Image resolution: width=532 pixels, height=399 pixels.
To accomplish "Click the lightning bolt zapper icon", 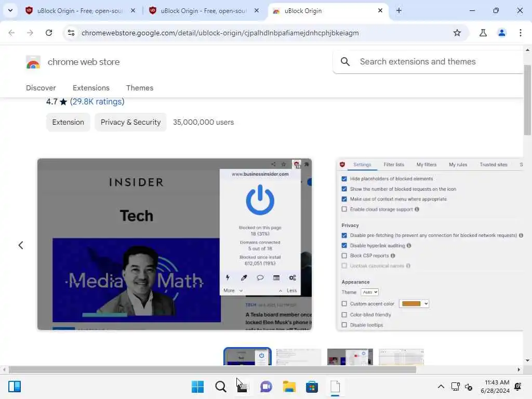I will point(228,278).
